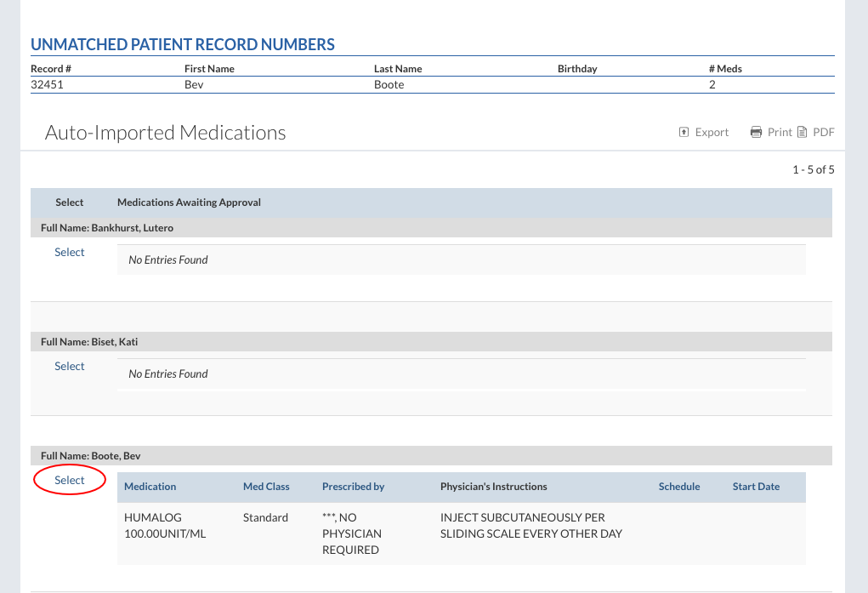Select the Bankhurst, Lutero patient

[x=70, y=252]
